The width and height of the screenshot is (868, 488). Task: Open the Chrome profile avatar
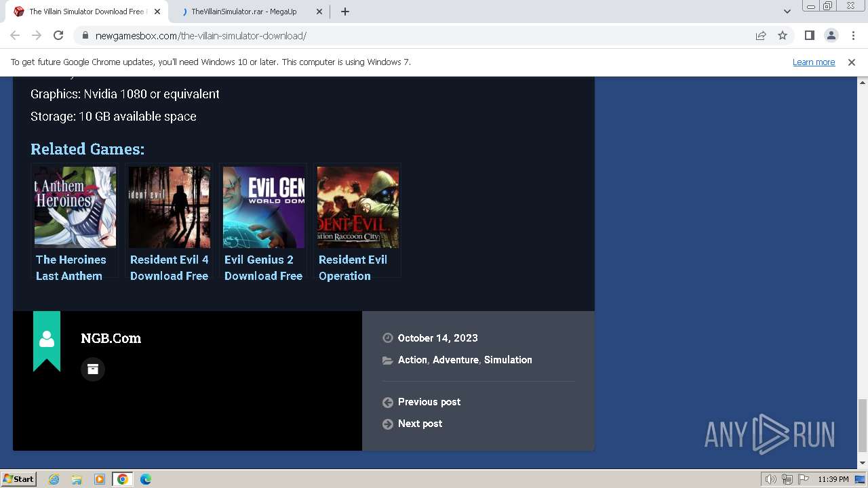tap(831, 36)
